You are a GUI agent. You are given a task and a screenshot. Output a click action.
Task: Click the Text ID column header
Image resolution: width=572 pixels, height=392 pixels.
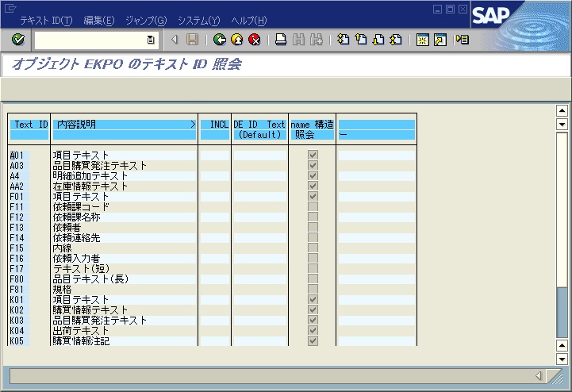click(30, 125)
